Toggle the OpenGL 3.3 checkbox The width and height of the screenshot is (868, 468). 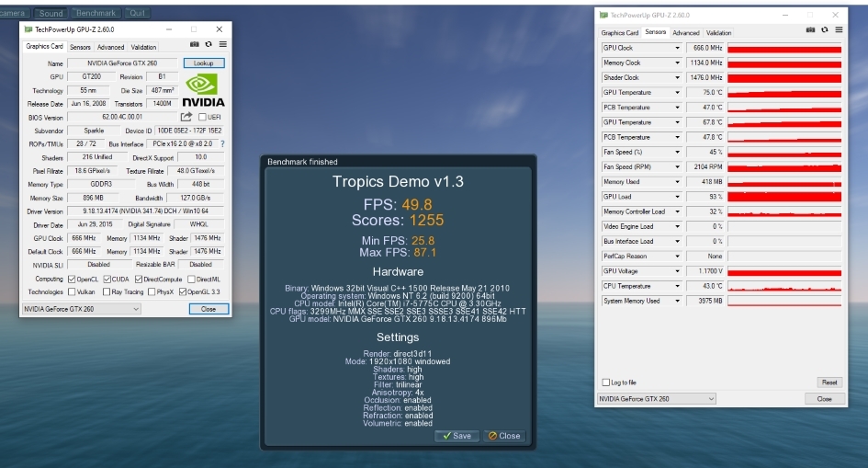(182, 291)
